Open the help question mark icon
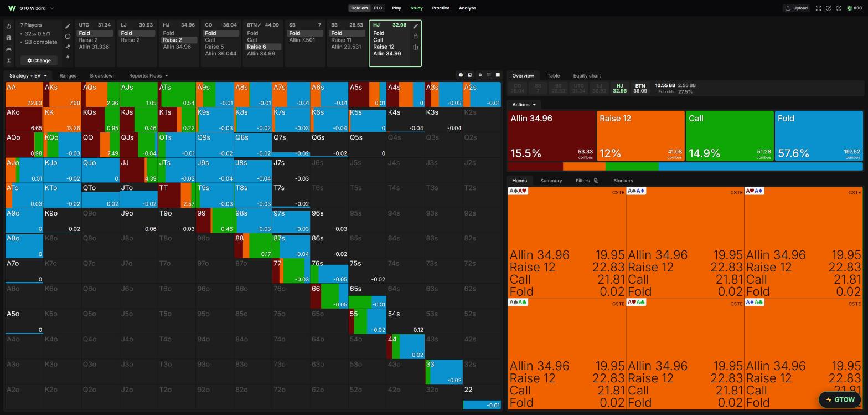The height and width of the screenshot is (415, 868). tap(828, 8)
